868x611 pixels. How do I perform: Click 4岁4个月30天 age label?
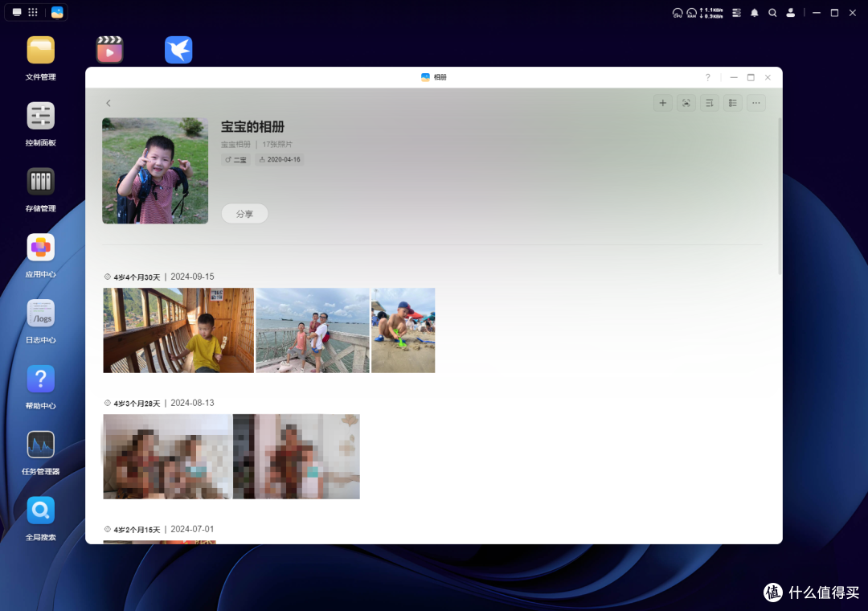[x=137, y=277]
